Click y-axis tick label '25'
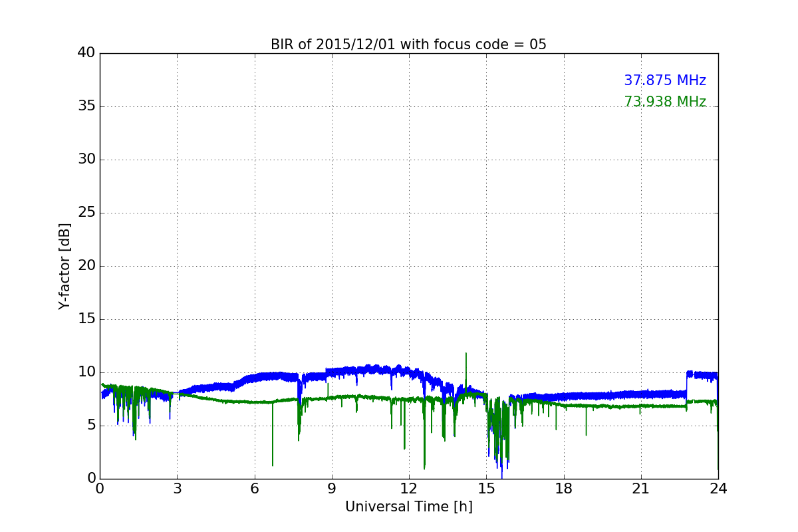The height and width of the screenshot is (532, 798). click(86, 213)
